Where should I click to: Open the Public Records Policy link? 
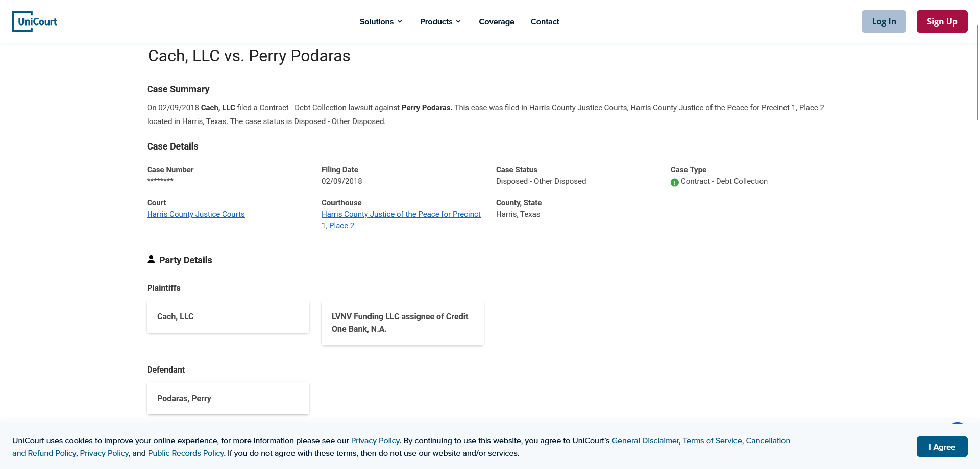tap(186, 453)
